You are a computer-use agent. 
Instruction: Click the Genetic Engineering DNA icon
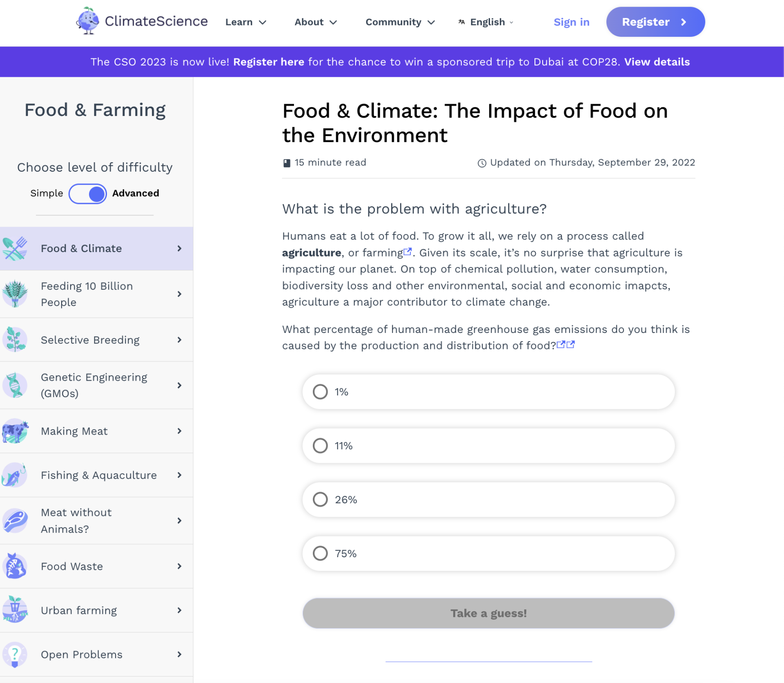(15, 385)
